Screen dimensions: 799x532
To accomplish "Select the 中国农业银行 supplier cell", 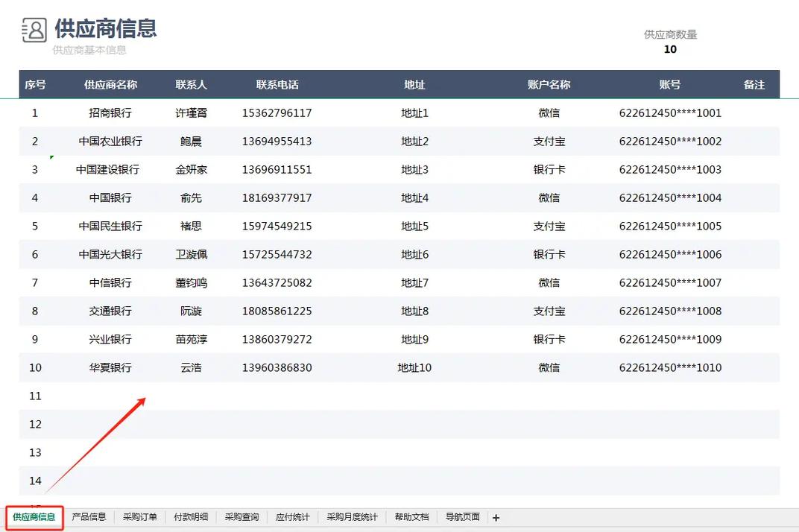I will pyautogui.click(x=110, y=141).
